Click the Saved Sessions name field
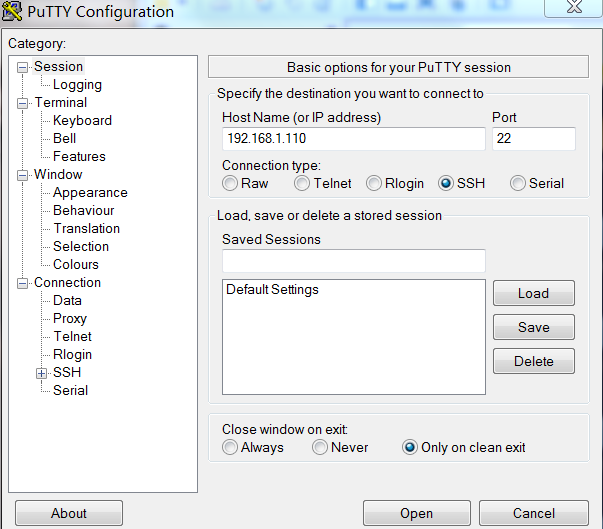The width and height of the screenshot is (603, 529). point(354,261)
